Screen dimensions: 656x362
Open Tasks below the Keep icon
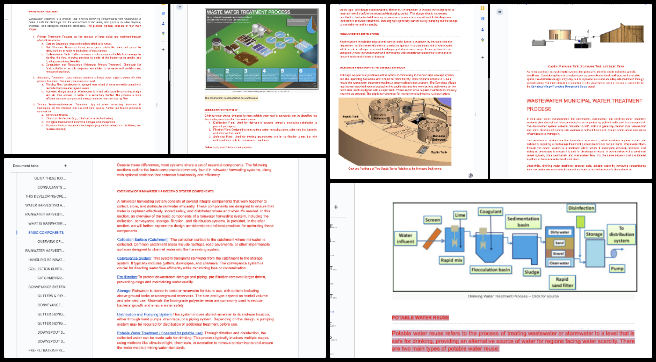[482, 19]
